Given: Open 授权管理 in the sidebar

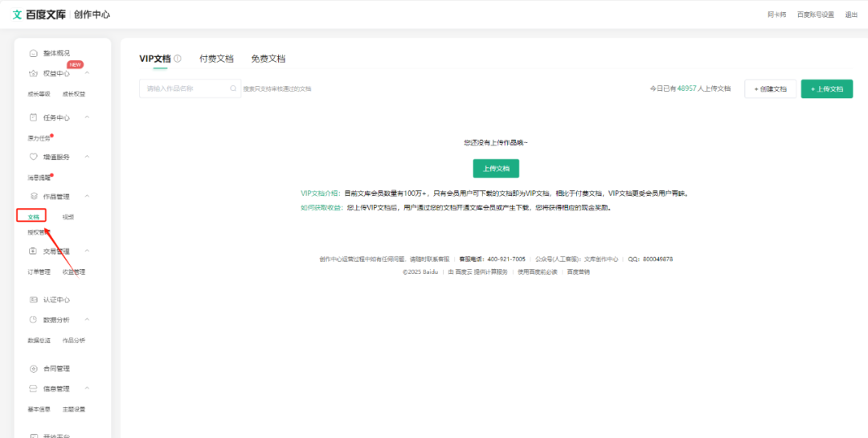Looking at the screenshot, I should [39, 232].
